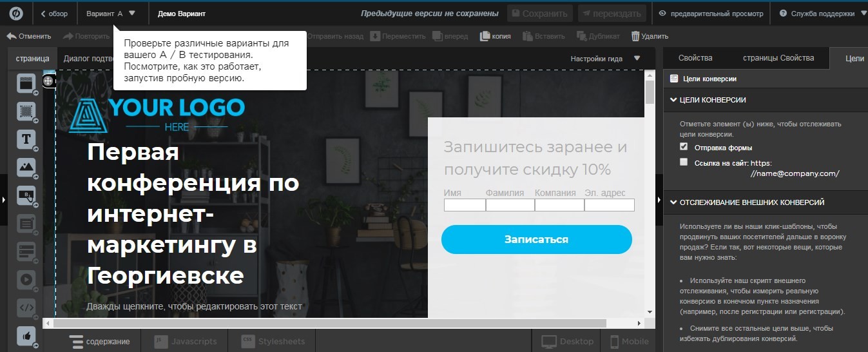This screenshot has width=868, height=352.
Task: Switch to the Свойства tab
Action: (695, 58)
